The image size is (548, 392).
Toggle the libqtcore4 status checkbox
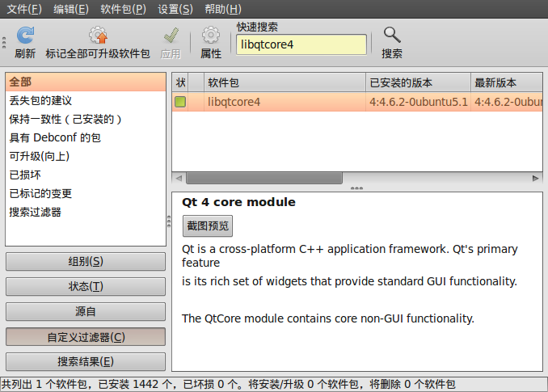180,102
